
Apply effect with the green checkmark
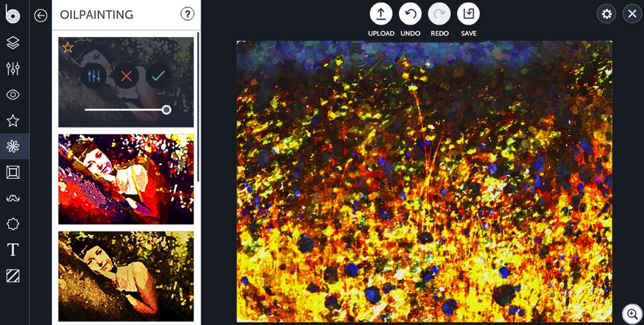tap(158, 76)
